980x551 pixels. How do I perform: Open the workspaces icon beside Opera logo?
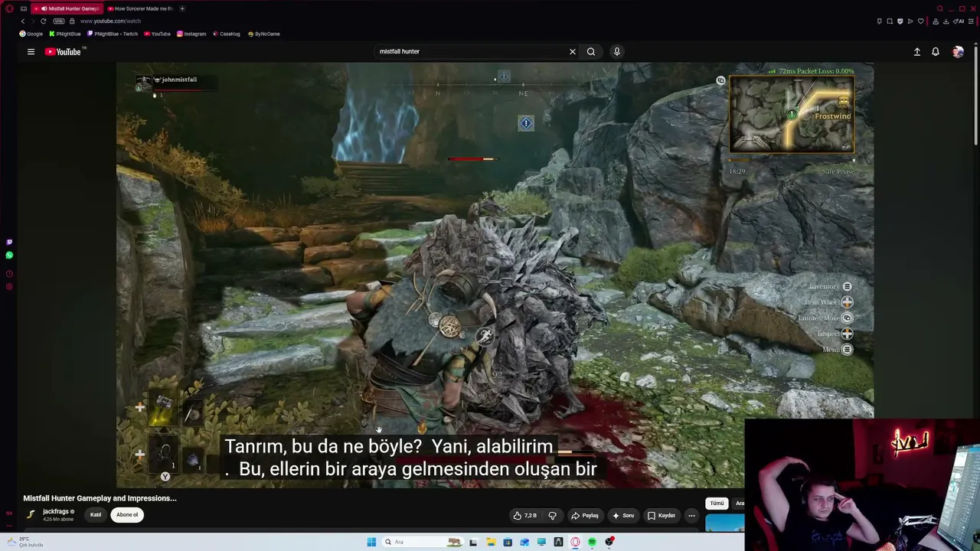(x=24, y=8)
